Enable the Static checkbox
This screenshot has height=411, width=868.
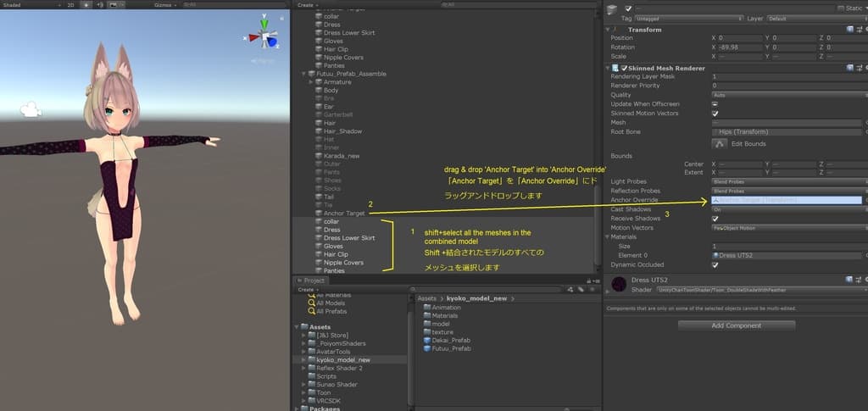pyautogui.click(x=841, y=8)
